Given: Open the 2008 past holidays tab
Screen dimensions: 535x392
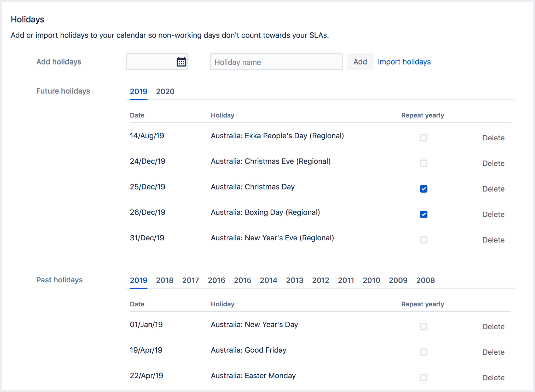Looking at the screenshot, I should pos(426,280).
